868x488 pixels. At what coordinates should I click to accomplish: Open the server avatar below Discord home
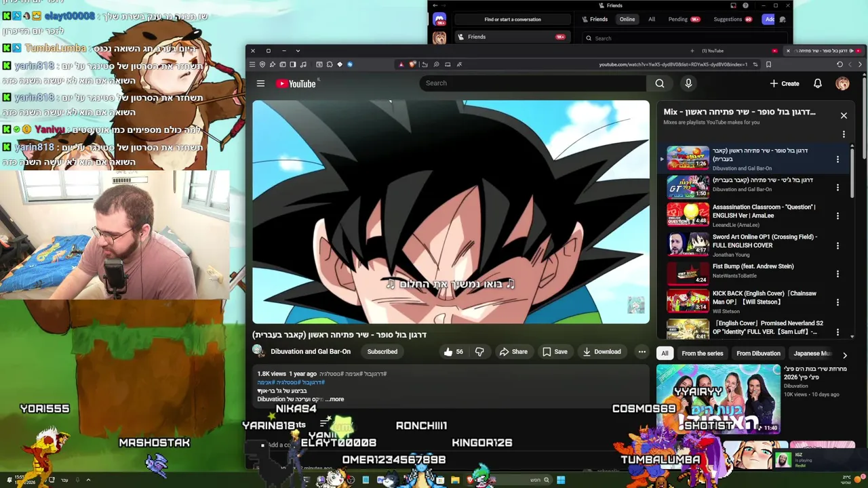439,39
